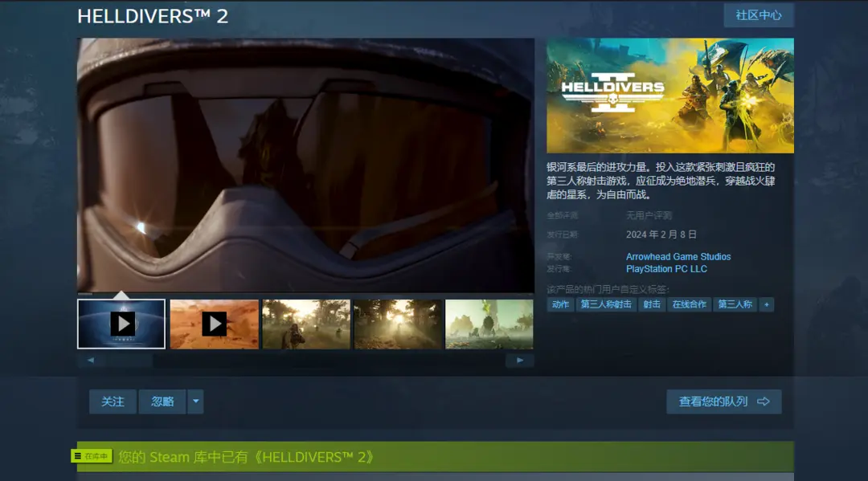
Task: Click the 忽略 ignore button
Action: coord(162,402)
